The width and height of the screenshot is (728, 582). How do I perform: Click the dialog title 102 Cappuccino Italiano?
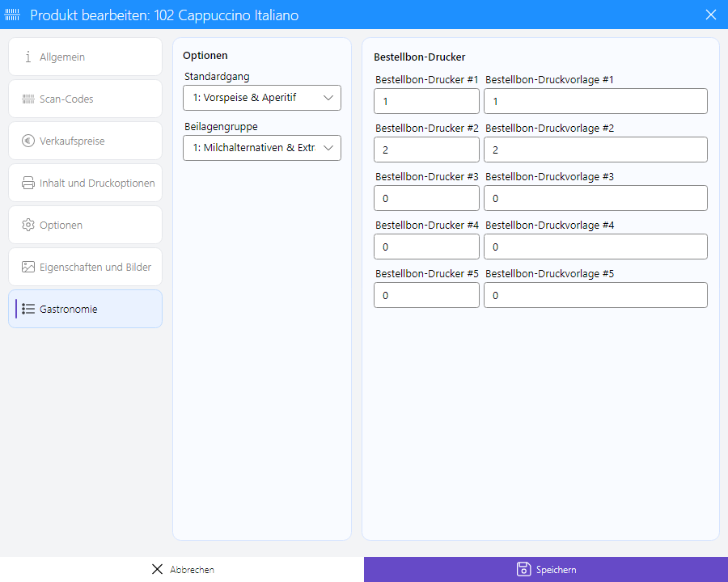tap(226, 15)
